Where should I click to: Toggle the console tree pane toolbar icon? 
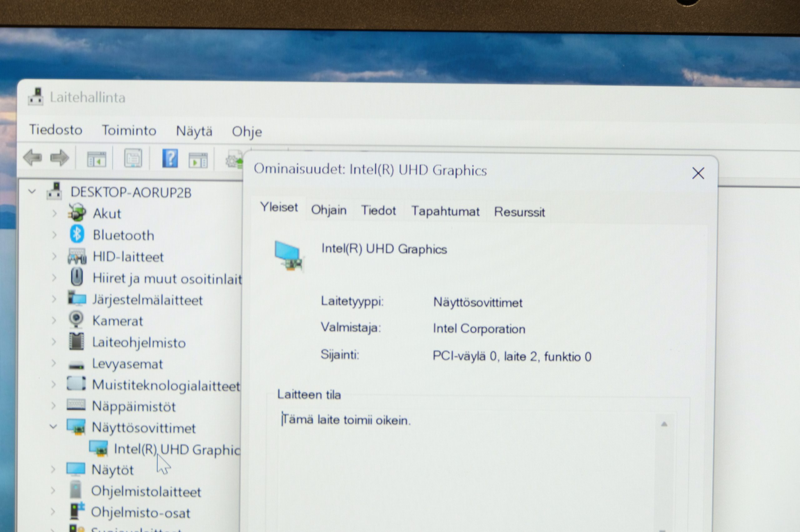click(97, 159)
